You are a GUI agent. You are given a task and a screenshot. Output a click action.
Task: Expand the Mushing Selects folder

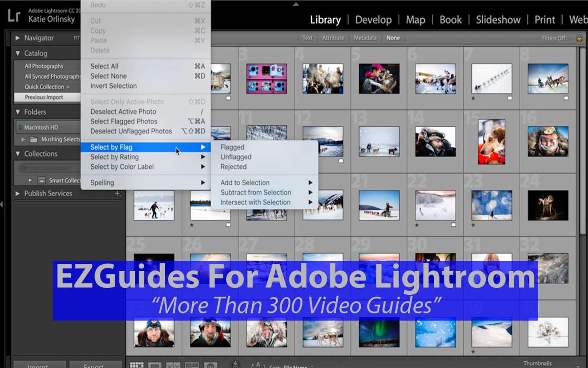click(23, 139)
